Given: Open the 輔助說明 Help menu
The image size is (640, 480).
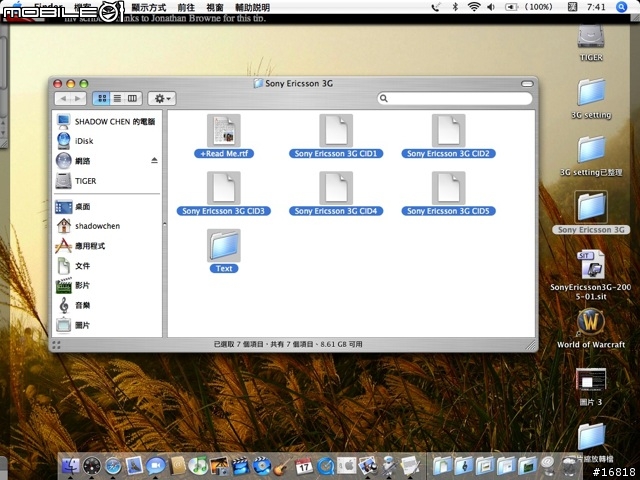Looking at the screenshot, I should [x=253, y=7].
